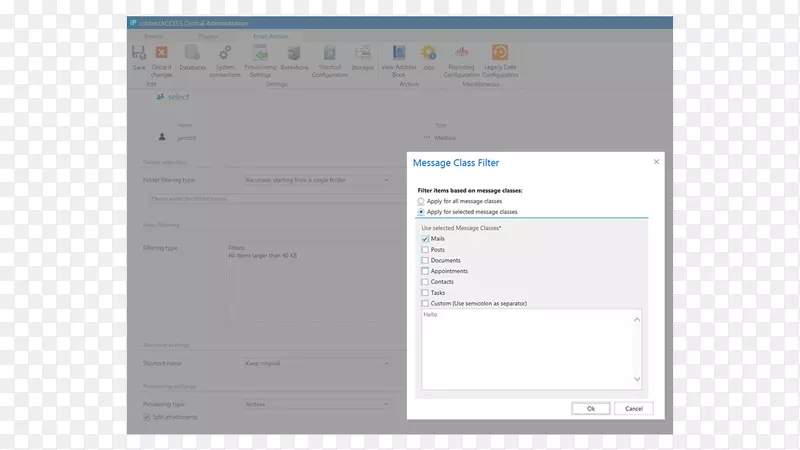Click the Cancel button

pyautogui.click(x=634, y=408)
